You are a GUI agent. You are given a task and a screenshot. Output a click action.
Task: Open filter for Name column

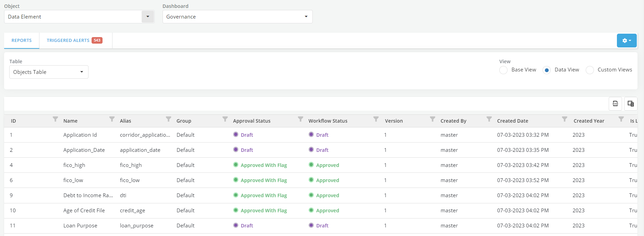click(112, 119)
